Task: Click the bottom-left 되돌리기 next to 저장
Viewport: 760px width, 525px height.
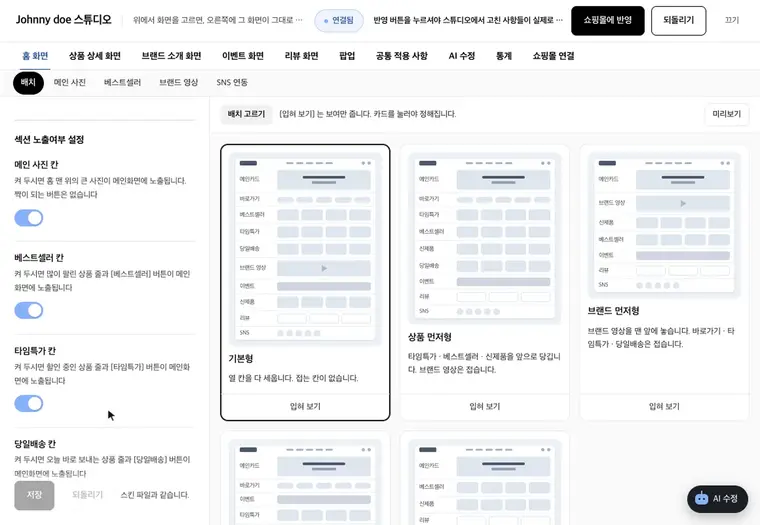Action: point(88,495)
